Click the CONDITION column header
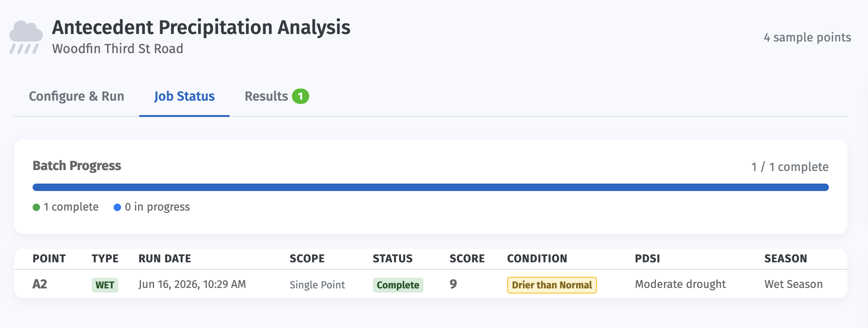 pos(537,259)
